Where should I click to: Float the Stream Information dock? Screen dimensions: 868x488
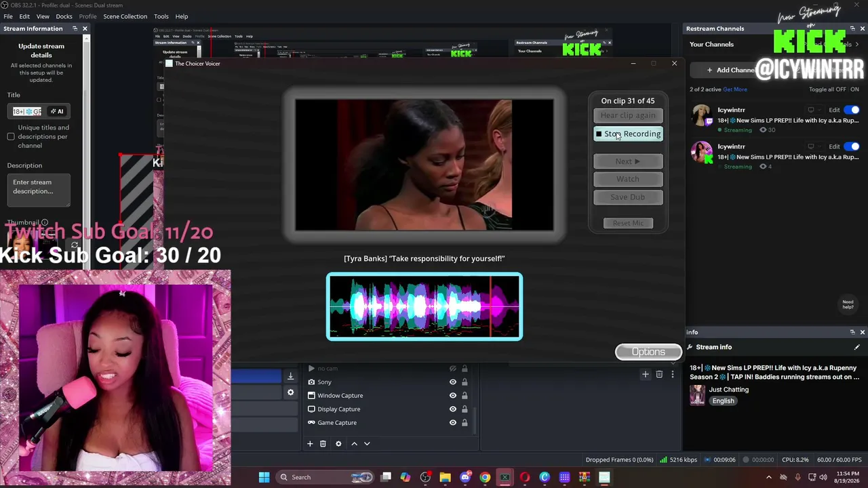pos(75,28)
